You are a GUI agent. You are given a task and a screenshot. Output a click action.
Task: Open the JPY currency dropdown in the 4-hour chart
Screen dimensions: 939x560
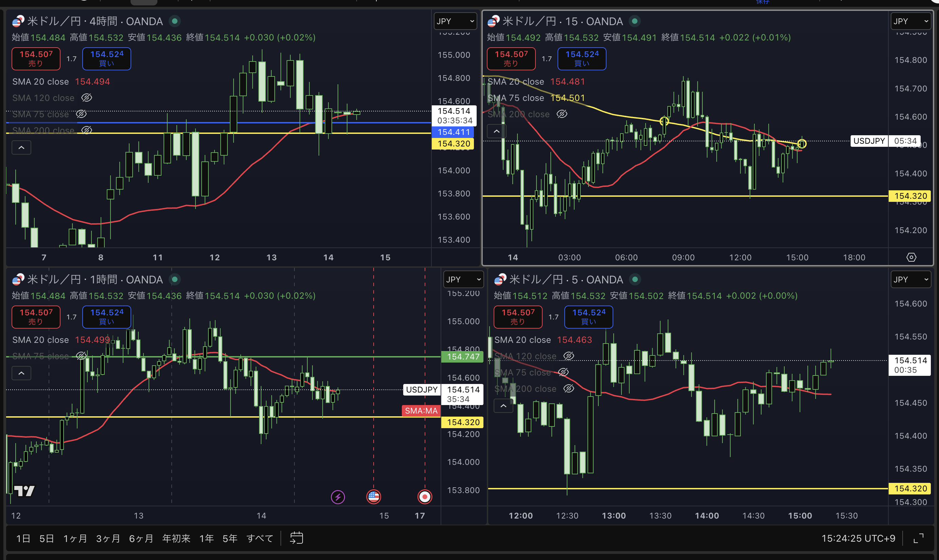click(x=455, y=21)
